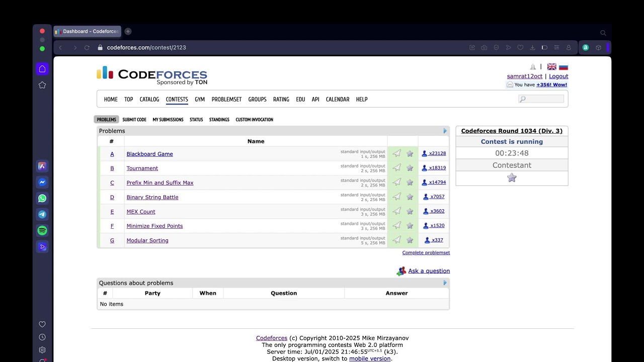644x362 pixels.
Task: Open the CONTESTS menu item
Action: (x=177, y=100)
